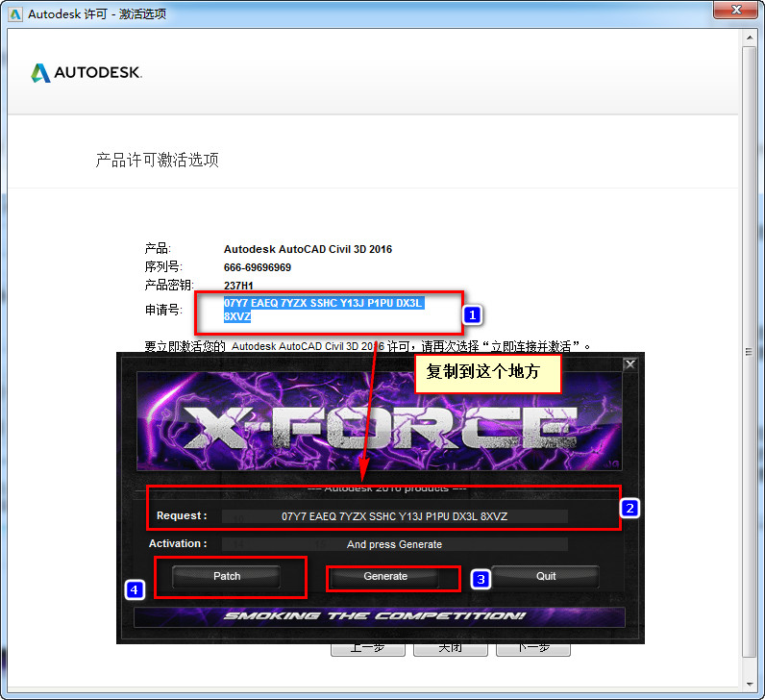
Task: Close the X-Force keygen window
Action: (x=629, y=364)
